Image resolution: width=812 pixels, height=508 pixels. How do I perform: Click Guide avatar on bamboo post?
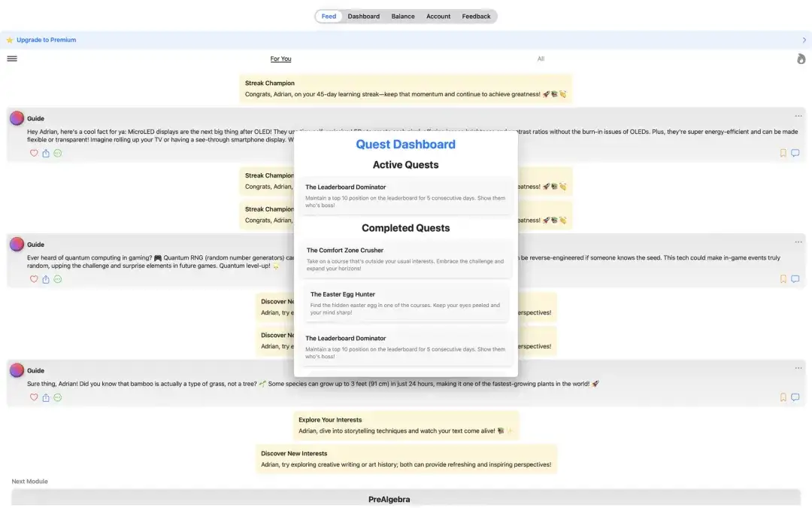coord(17,370)
